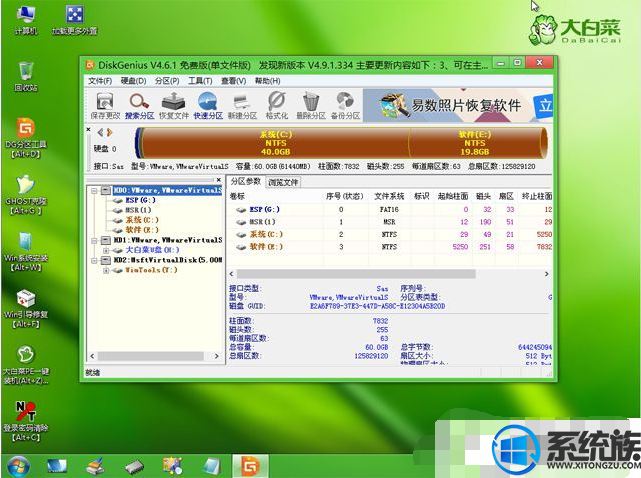Click left tree panel horizontal scrollbar
This screenshot has width=641, height=478.
pyautogui.click(x=151, y=356)
